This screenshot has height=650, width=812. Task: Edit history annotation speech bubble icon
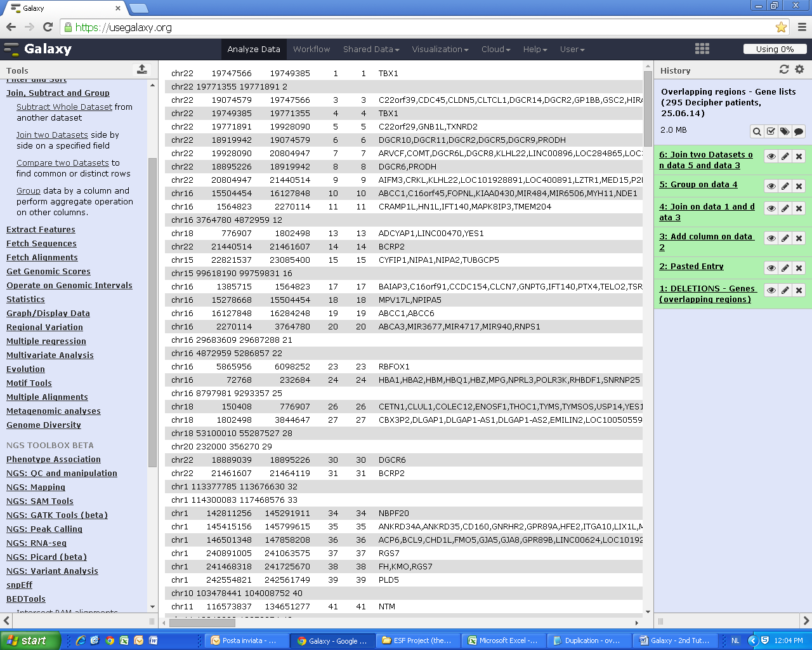tap(799, 131)
